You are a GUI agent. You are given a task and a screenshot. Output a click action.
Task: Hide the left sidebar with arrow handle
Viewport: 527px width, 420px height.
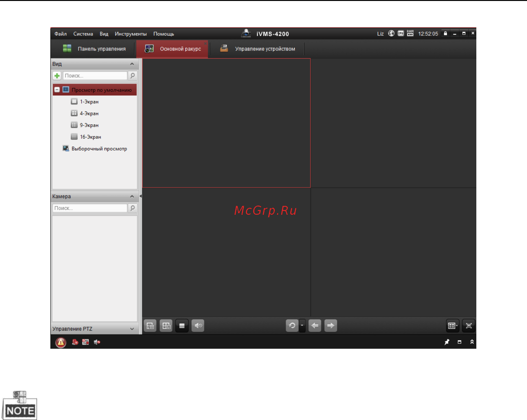tap(140, 196)
